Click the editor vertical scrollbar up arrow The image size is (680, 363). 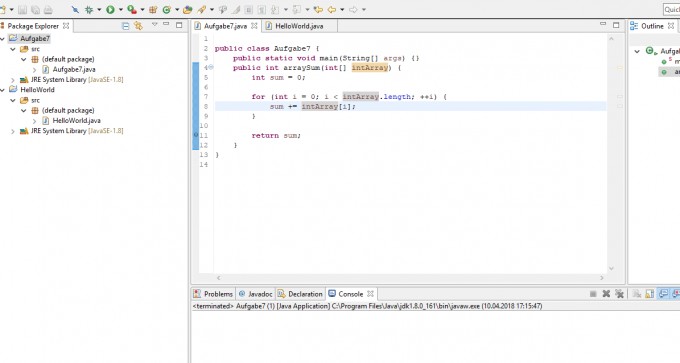(x=611, y=39)
